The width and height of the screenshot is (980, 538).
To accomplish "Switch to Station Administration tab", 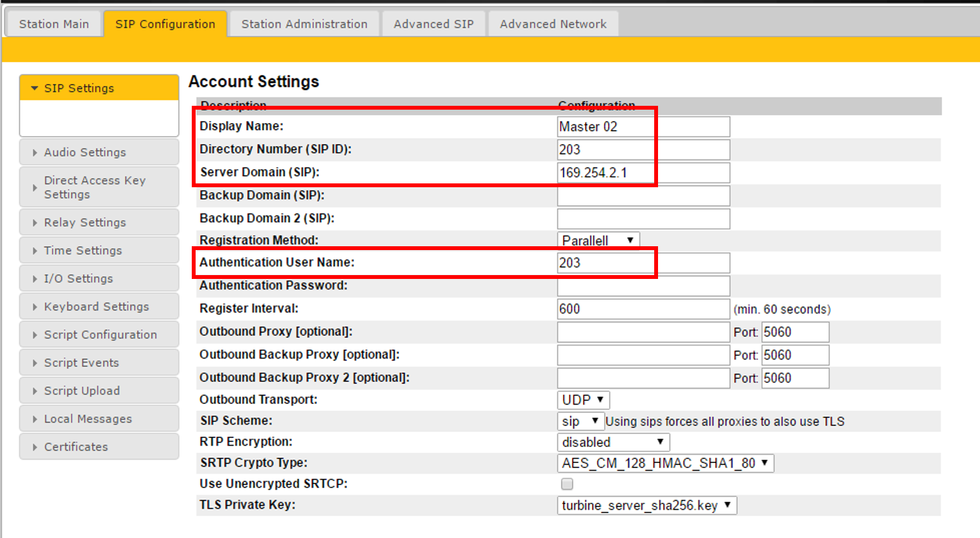I will click(304, 24).
